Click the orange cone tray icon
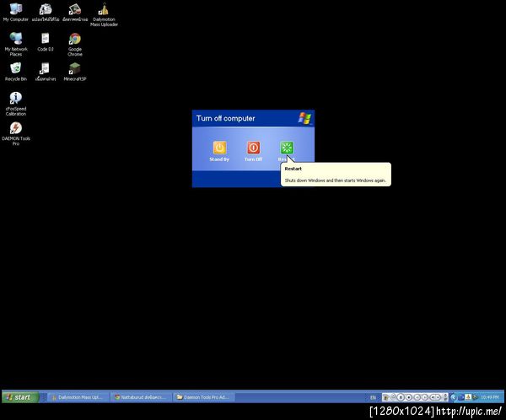Image resolution: width=506 pixels, height=420 pixels. coord(468,397)
